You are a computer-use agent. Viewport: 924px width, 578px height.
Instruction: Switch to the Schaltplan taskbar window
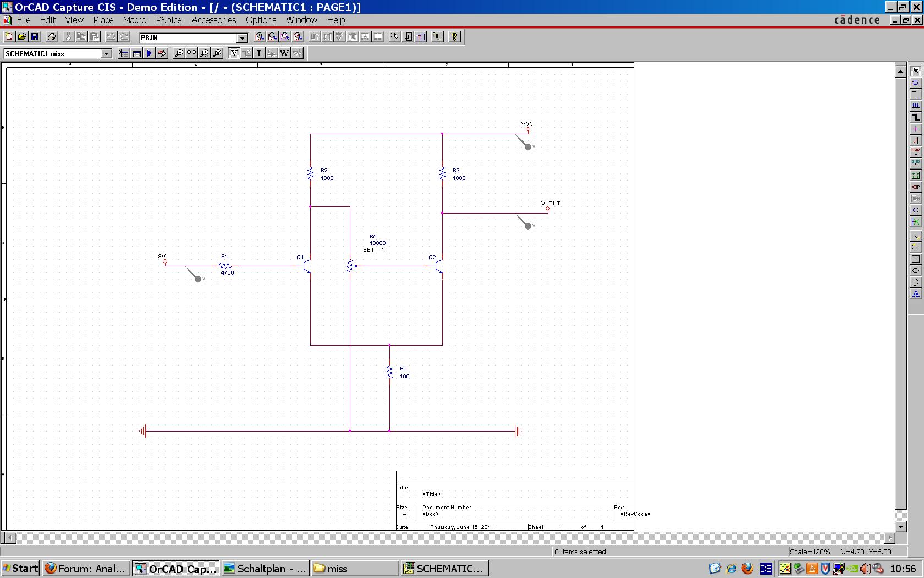click(x=266, y=569)
